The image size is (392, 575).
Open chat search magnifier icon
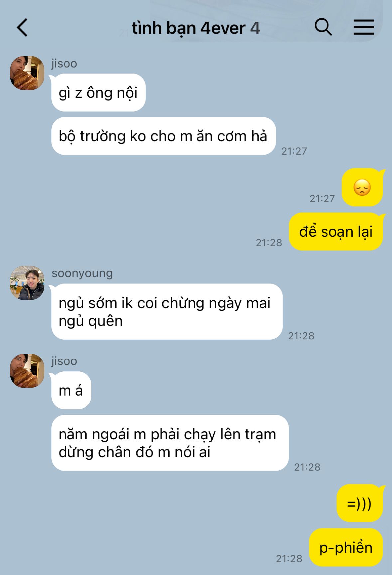323,27
